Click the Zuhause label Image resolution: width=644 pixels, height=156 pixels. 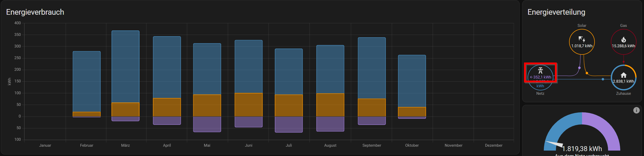[x=623, y=93]
